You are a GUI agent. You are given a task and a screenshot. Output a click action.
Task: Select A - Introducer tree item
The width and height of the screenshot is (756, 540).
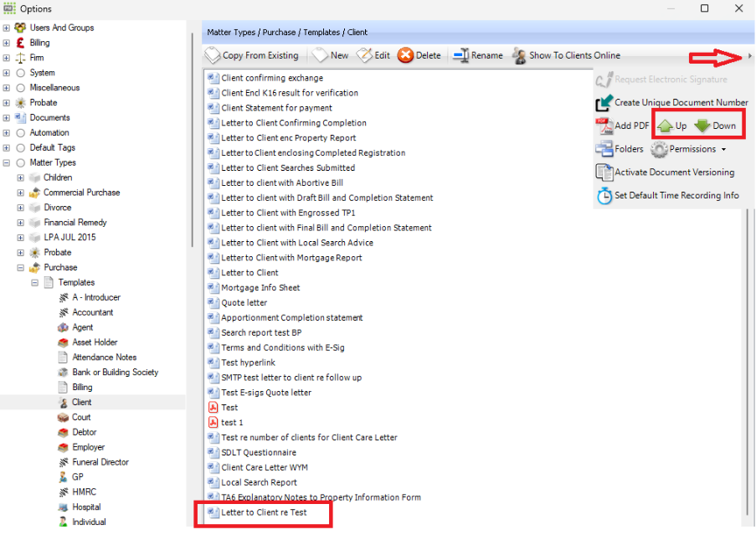[96, 297]
